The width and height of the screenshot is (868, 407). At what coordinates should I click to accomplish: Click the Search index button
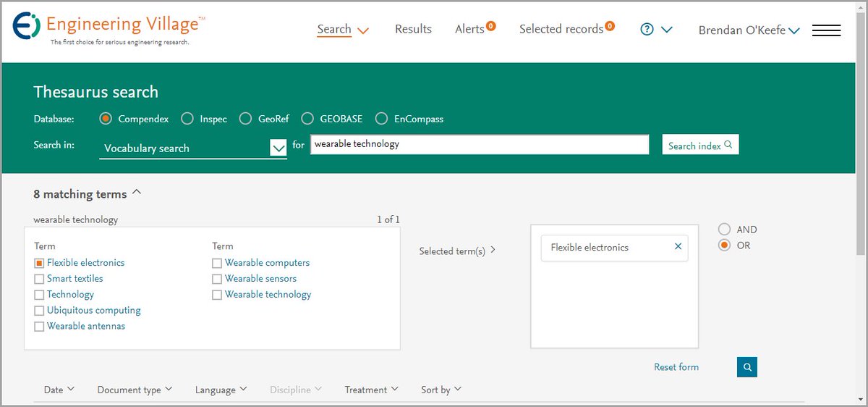[700, 145]
